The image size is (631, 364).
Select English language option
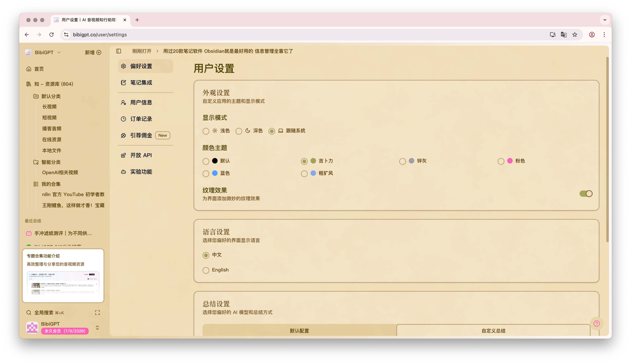206,270
